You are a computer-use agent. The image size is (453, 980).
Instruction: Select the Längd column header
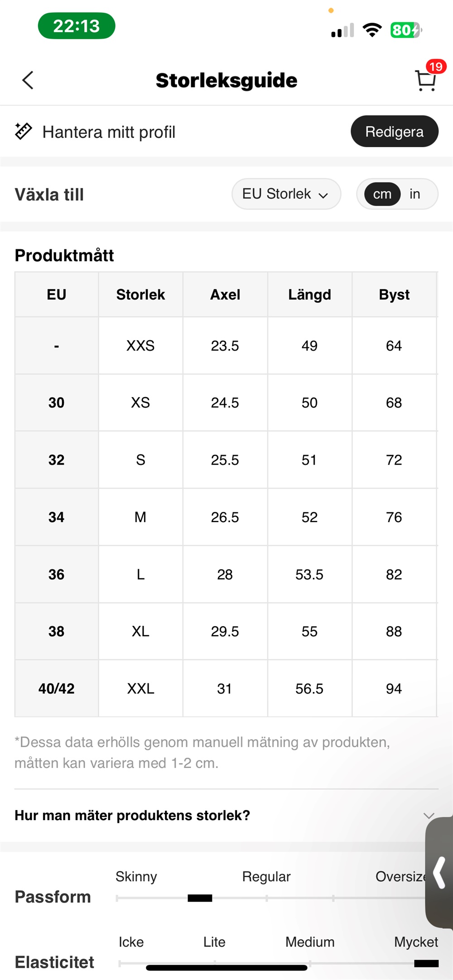pos(309,295)
